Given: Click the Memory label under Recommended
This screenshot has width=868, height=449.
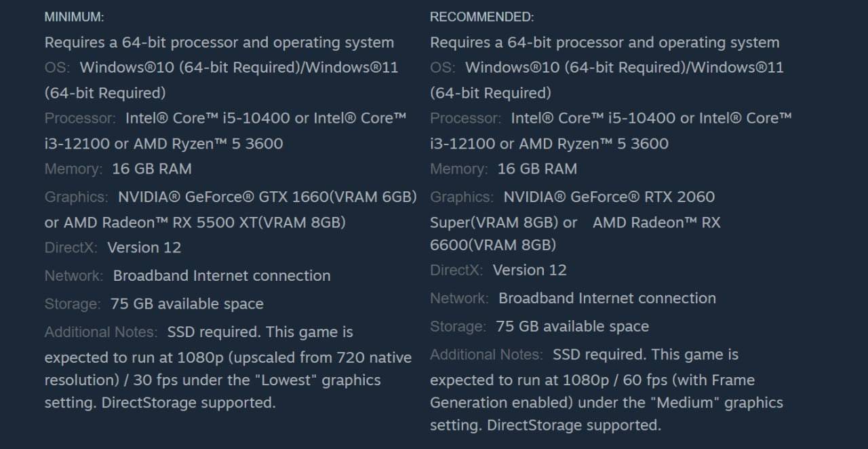Looking at the screenshot, I should [459, 169].
